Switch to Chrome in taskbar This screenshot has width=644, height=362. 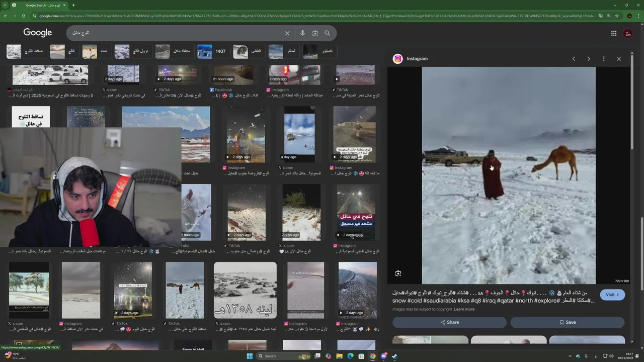tap(372, 356)
